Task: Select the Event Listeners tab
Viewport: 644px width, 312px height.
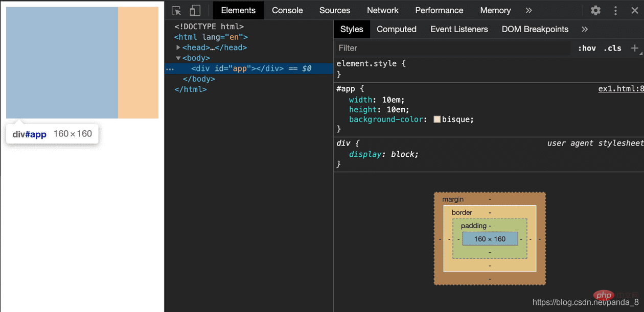Action: point(459,29)
